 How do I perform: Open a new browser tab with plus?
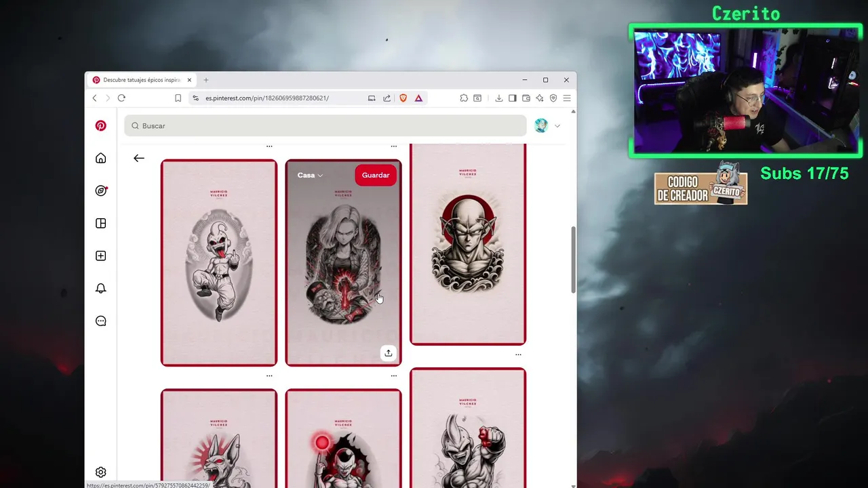coord(206,80)
